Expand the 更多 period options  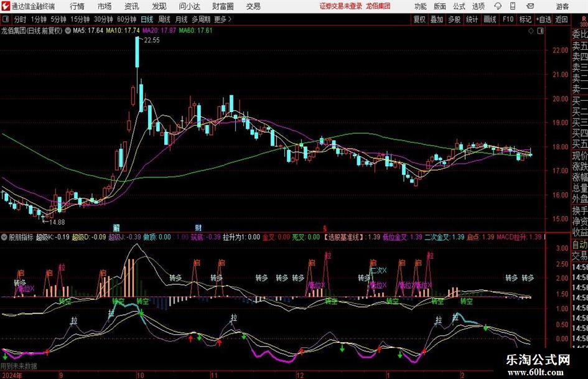[223, 19]
